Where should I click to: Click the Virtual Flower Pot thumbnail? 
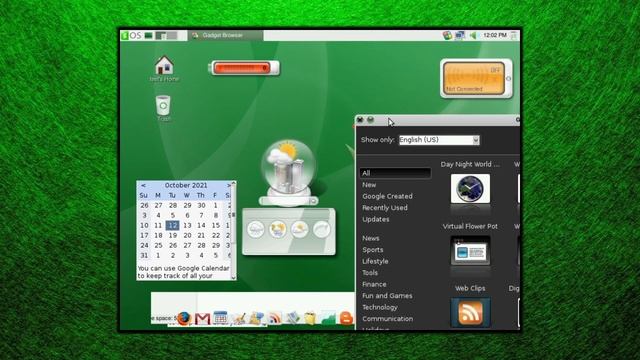pyautogui.click(x=470, y=251)
